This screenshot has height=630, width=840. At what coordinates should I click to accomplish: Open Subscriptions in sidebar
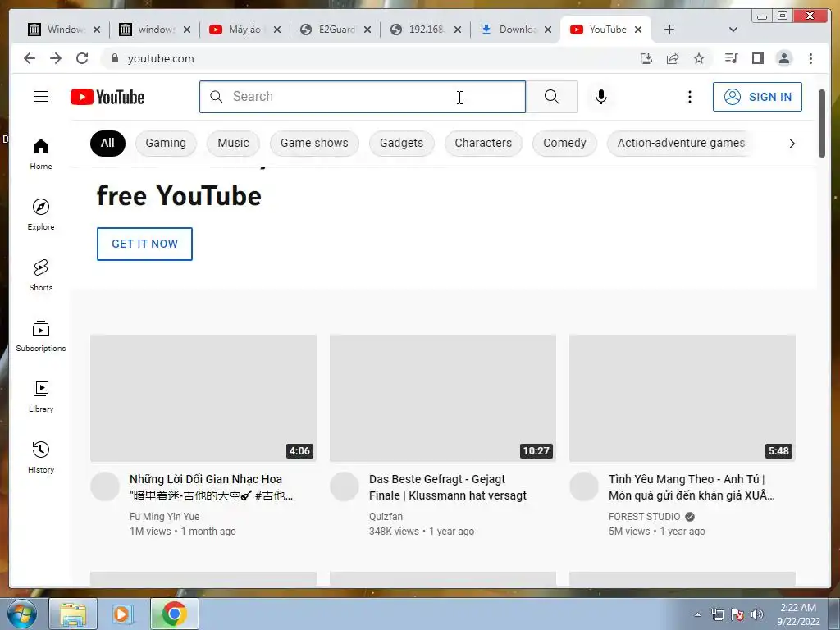[x=41, y=336]
